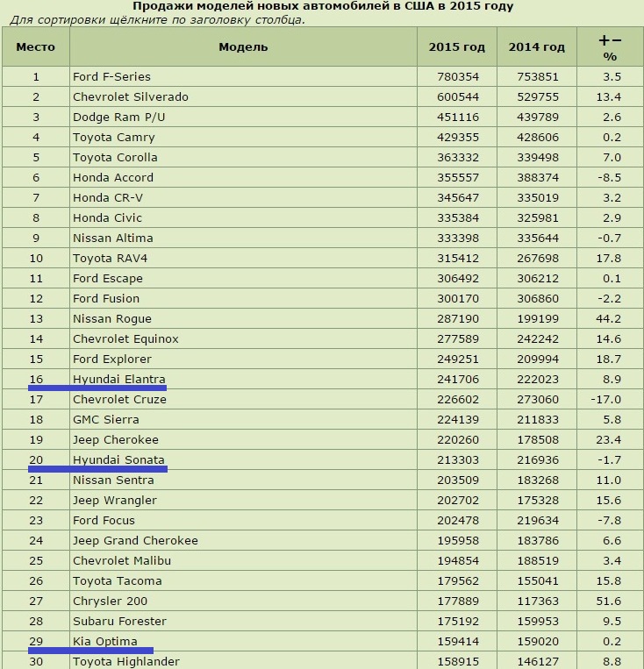Select the underlined Kia Optima entry
This screenshot has height=669, width=644.
(x=105, y=641)
